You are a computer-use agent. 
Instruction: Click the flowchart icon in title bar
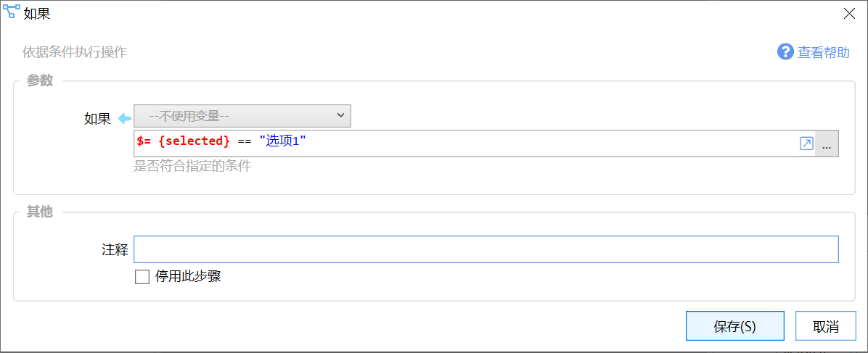click(11, 12)
